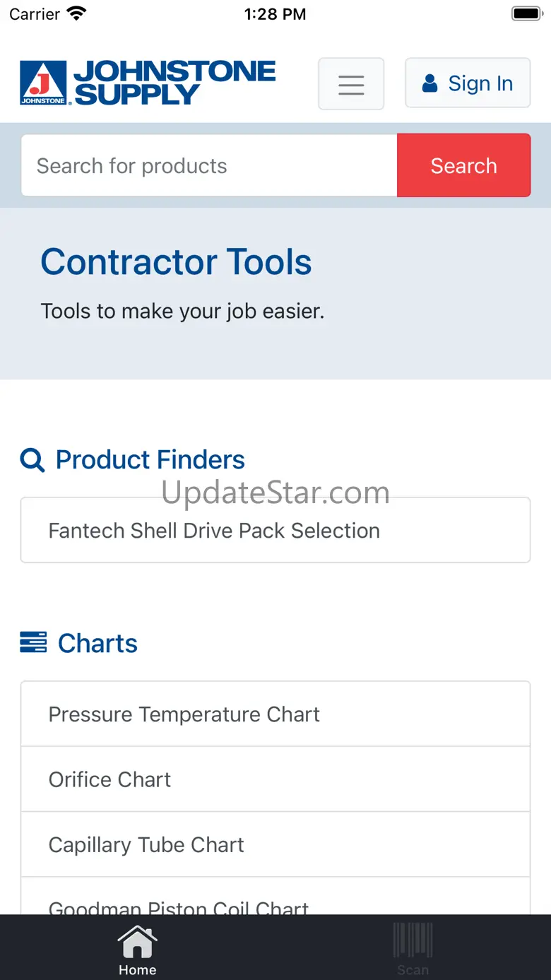Open the hamburger navigation menu
Screen dimensions: 551x980
click(x=351, y=84)
